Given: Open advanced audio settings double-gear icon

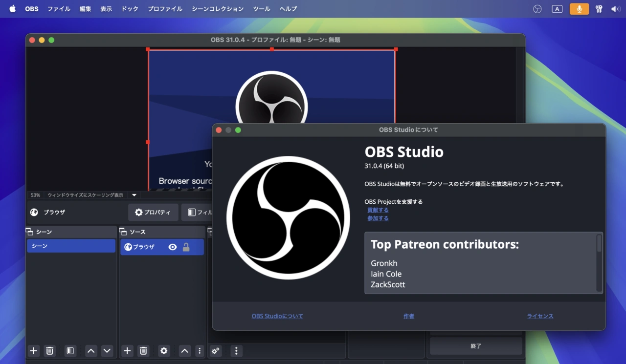Looking at the screenshot, I should coord(215,351).
